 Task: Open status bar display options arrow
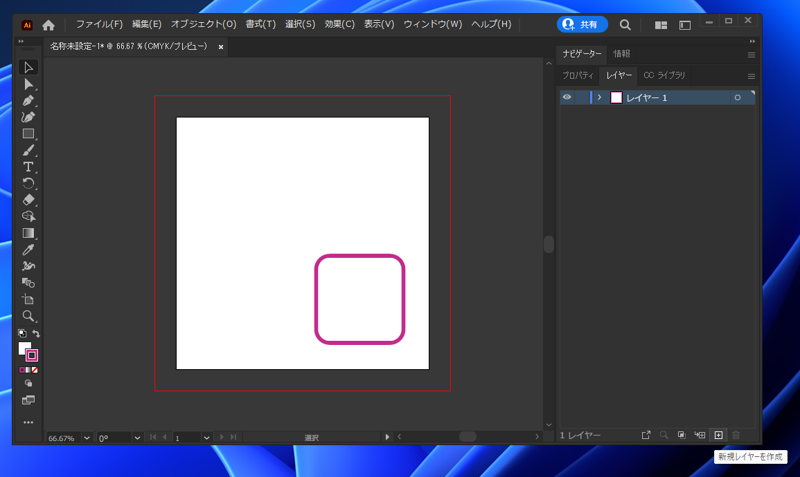(387, 437)
